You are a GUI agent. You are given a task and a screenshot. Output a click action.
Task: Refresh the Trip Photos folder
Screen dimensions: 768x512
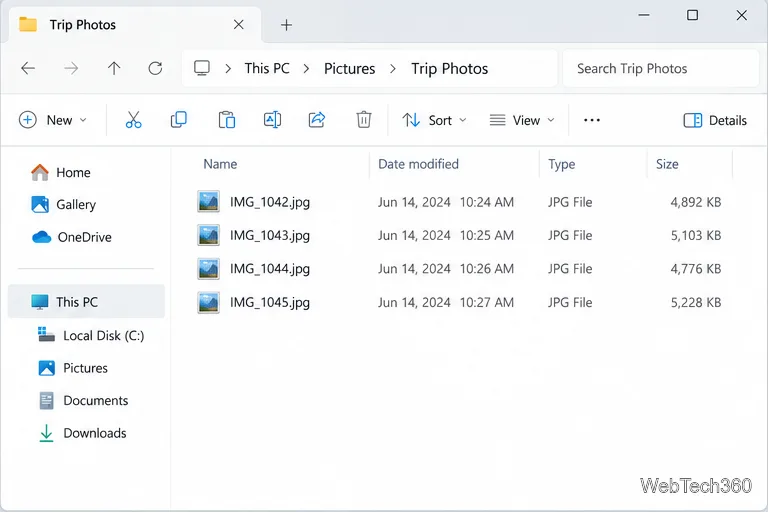tap(155, 68)
